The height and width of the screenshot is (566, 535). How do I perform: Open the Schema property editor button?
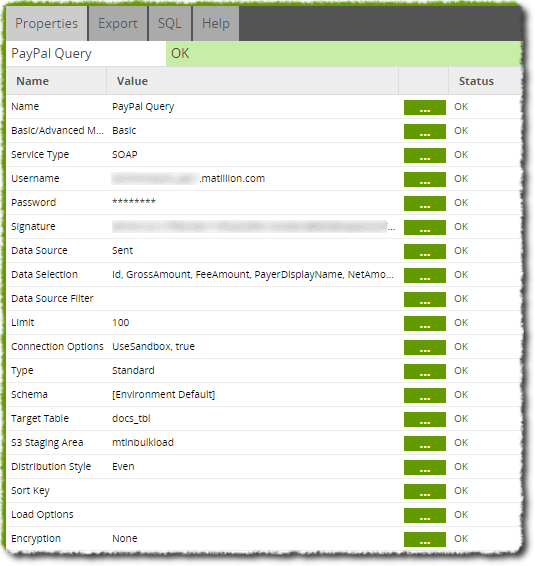pyautogui.click(x=425, y=396)
